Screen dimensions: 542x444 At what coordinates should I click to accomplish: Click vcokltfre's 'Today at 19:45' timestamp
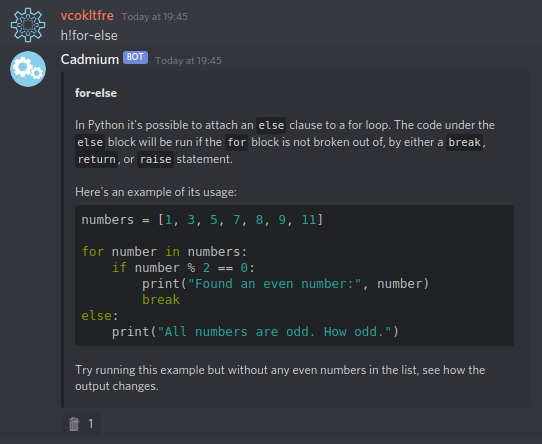155,17
